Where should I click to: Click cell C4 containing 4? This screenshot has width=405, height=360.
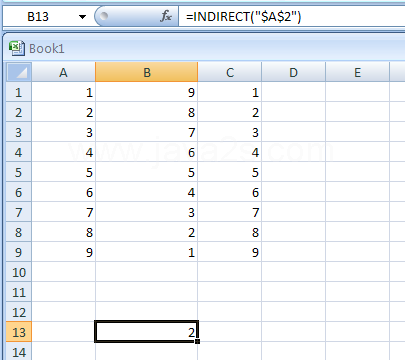coord(230,152)
